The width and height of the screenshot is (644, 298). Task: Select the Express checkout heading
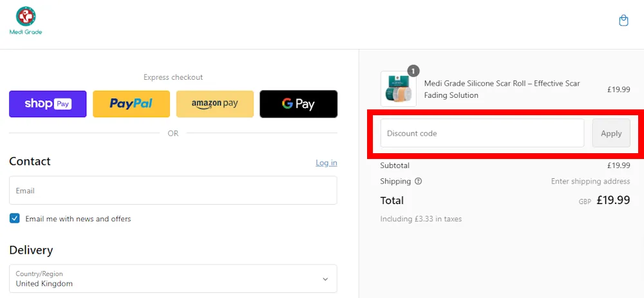click(x=173, y=77)
